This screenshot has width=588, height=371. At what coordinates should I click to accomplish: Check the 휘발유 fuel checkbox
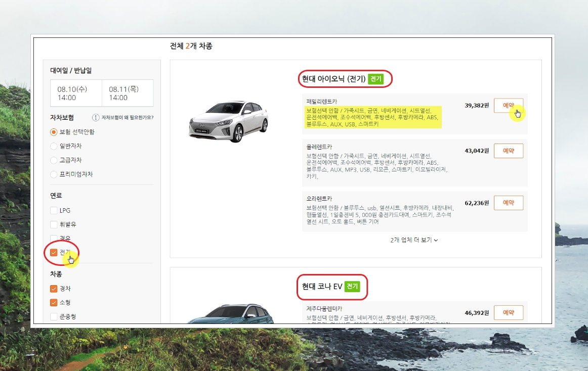(54, 224)
